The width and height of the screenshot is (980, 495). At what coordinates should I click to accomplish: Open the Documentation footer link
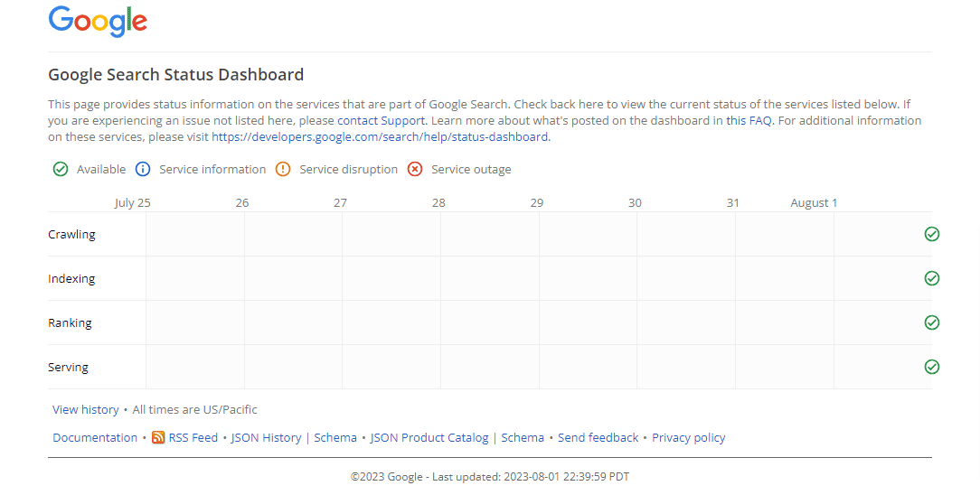coord(95,437)
